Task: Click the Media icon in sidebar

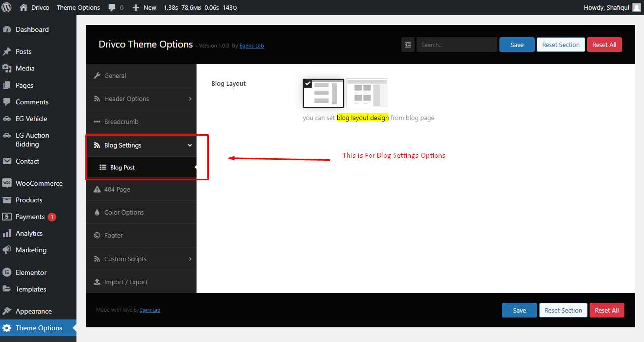Action: (7, 68)
